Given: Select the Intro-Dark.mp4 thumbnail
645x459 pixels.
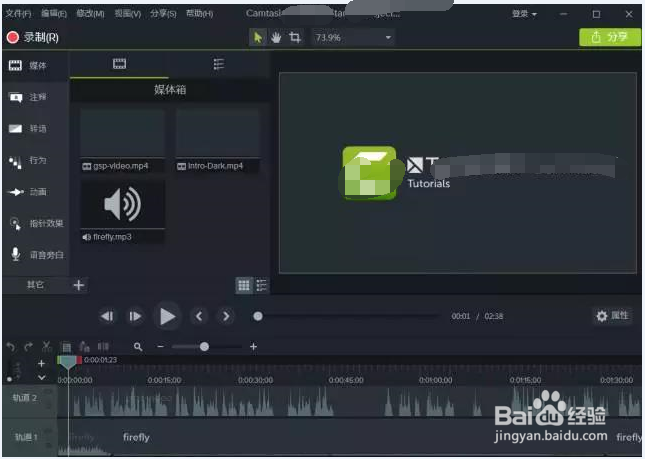Looking at the screenshot, I should (x=218, y=140).
